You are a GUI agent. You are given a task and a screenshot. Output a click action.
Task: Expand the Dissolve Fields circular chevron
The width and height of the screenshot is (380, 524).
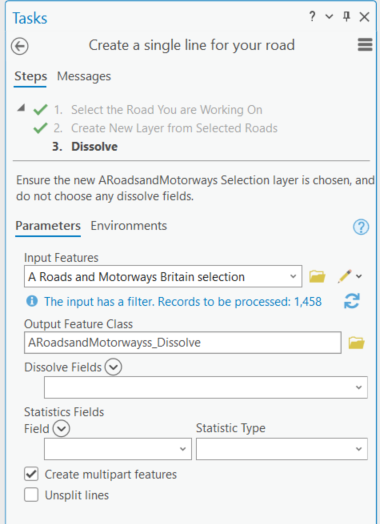113,367
